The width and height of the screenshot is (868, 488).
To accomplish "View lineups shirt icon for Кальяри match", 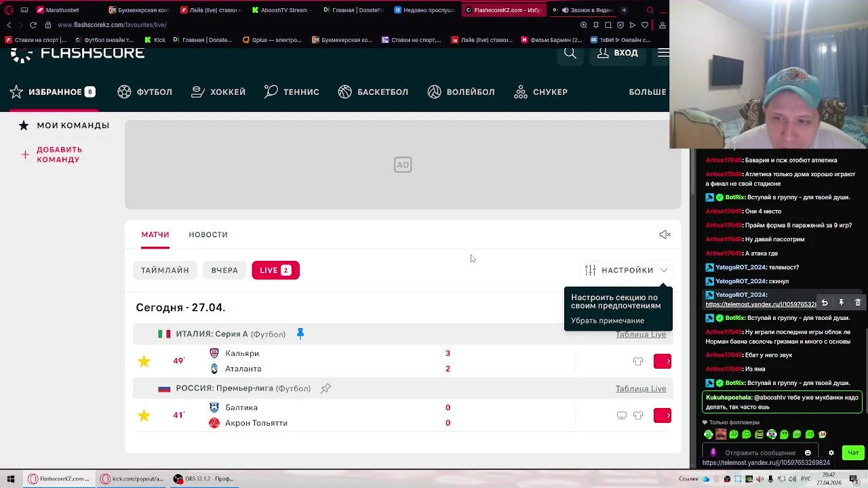I will (638, 361).
